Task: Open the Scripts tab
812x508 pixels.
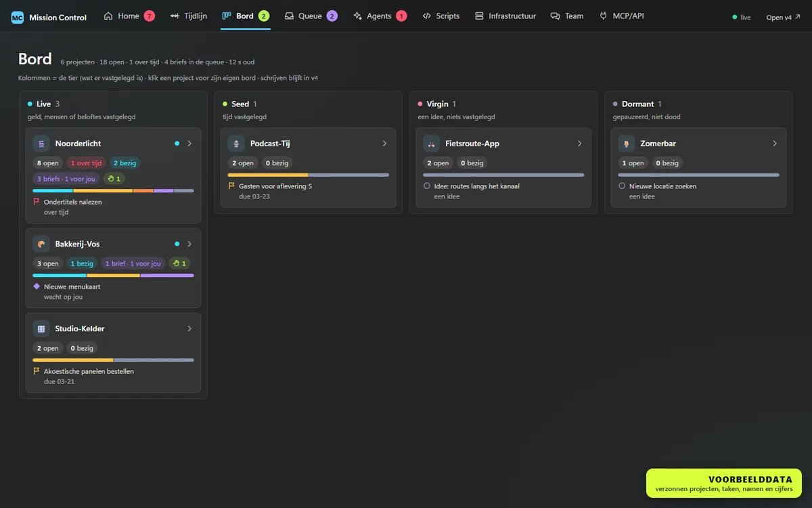Action: pos(441,16)
